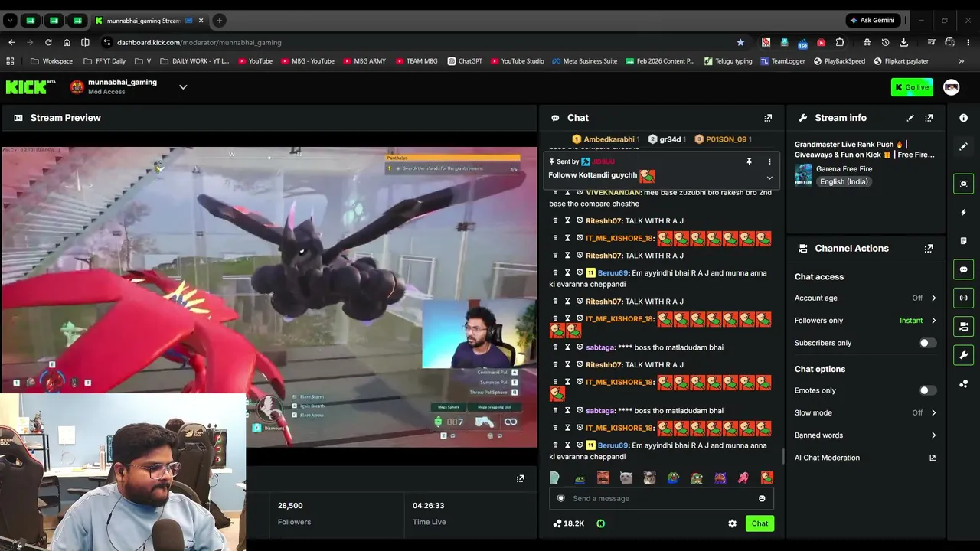The width and height of the screenshot is (980, 551).
Task: Open the emoji picker in message box
Action: [x=762, y=498]
